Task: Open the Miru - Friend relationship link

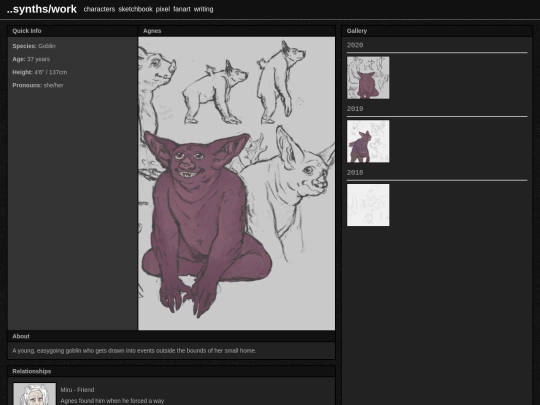Action: (x=77, y=390)
